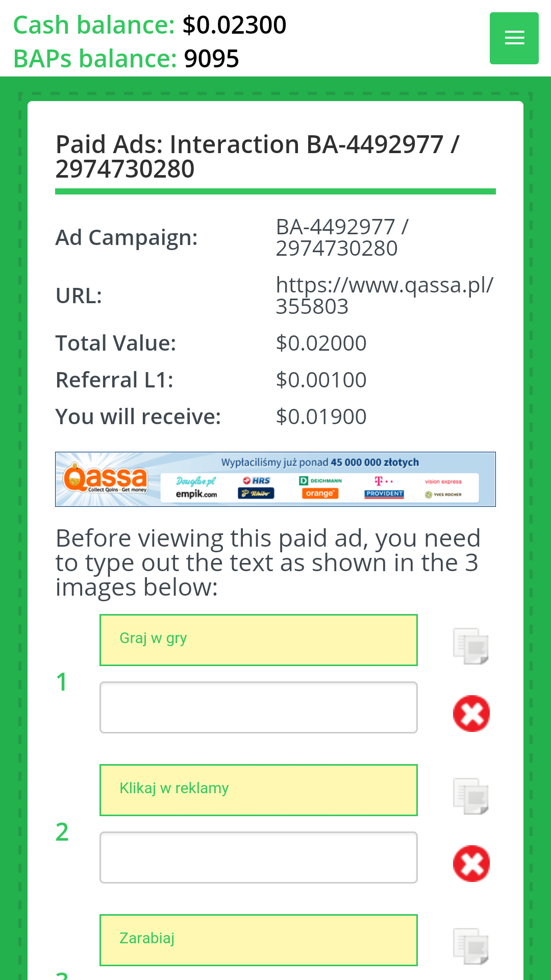Click the orange logo in the banner

pyautogui.click(x=320, y=493)
